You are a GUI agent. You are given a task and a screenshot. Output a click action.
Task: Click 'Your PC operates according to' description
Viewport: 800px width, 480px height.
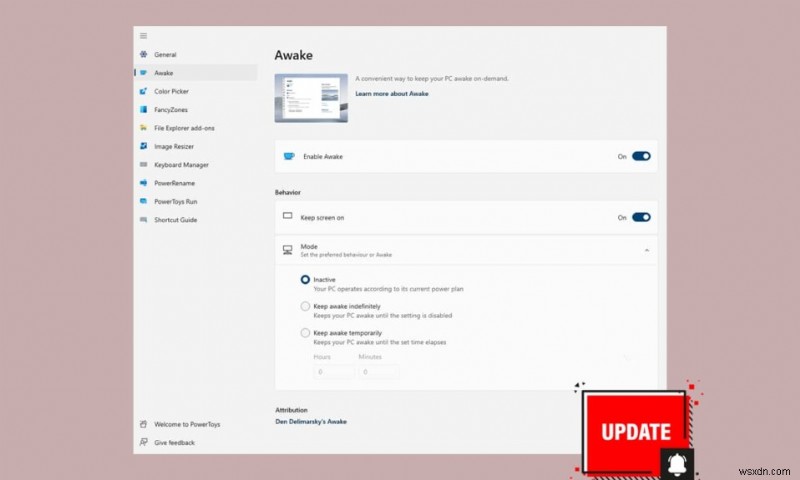pos(388,289)
